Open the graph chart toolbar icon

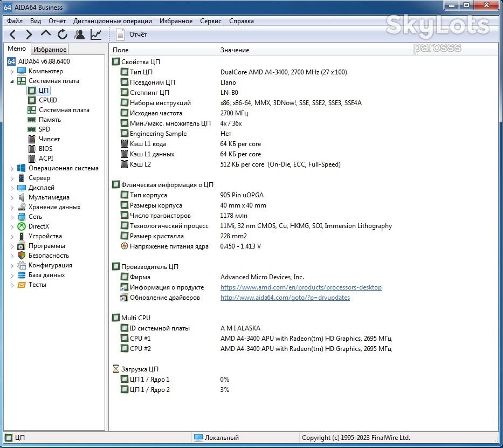tap(96, 35)
